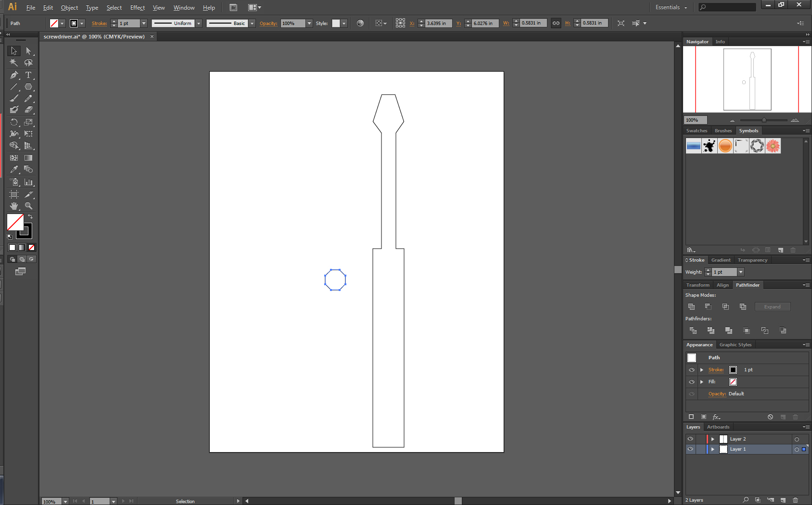
Task: Open the Object menu
Action: [x=69, y=8]
